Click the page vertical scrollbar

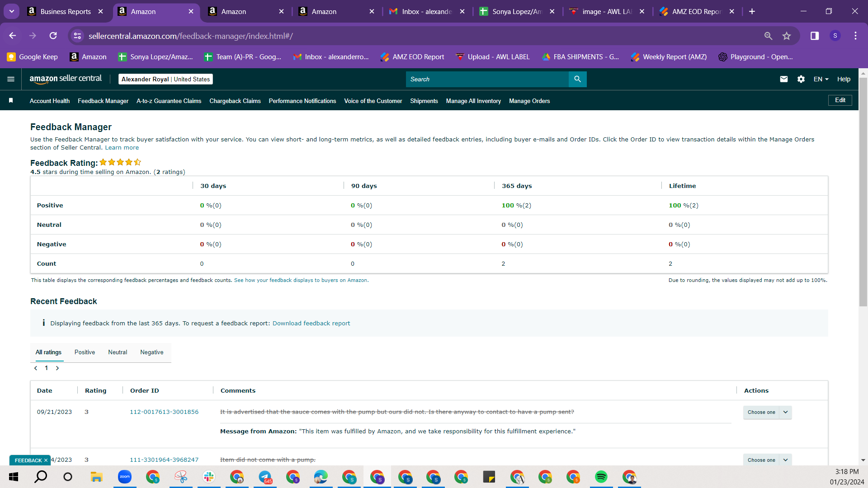(x=863, y=192)
